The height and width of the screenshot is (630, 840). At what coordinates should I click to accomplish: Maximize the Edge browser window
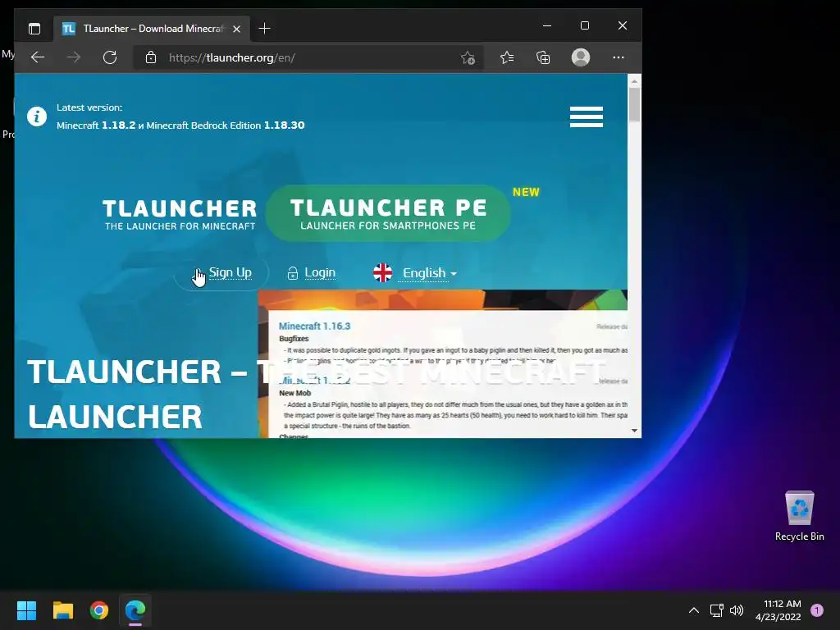click(584, 25)
